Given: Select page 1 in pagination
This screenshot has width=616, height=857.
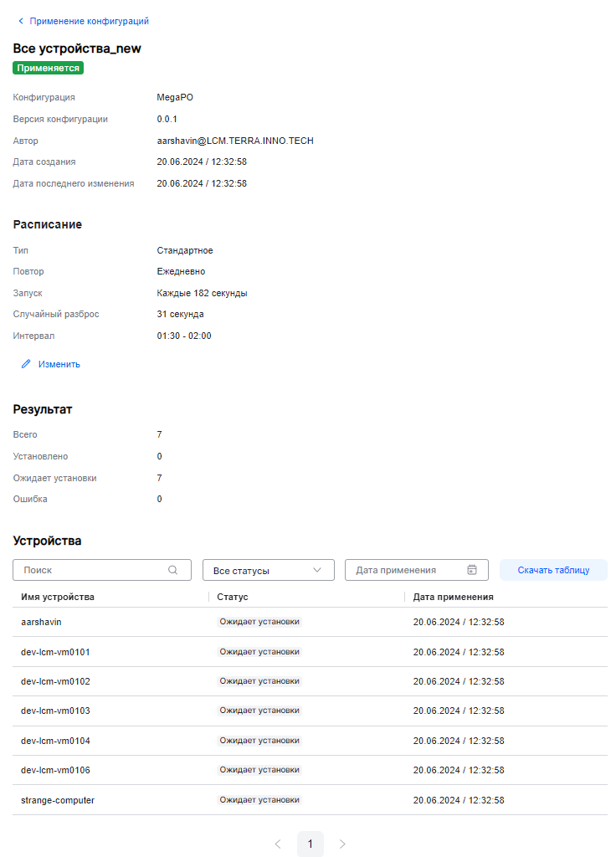Looking at the screenshot, I should [310, 844].
